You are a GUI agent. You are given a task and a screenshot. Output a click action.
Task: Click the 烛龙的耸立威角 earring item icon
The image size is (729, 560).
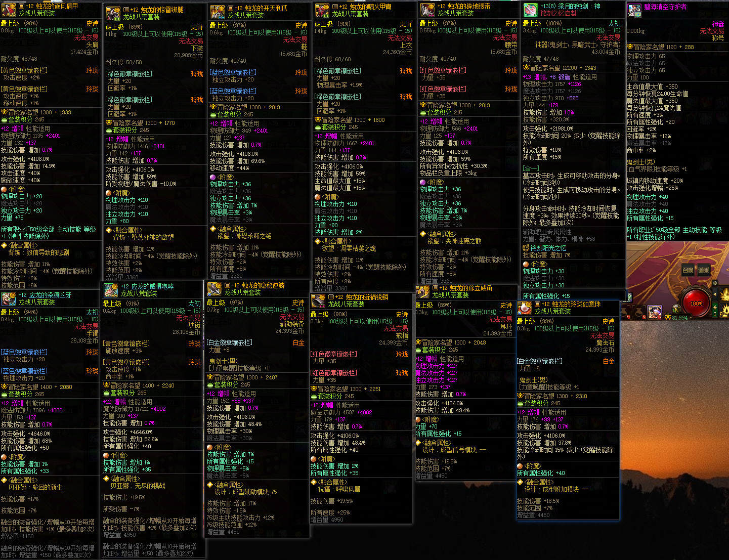click(x=423, y=292)
